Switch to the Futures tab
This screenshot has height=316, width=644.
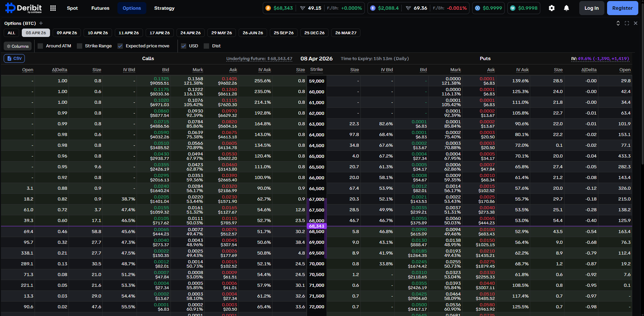pyautogui.click(x=100, y=8)
